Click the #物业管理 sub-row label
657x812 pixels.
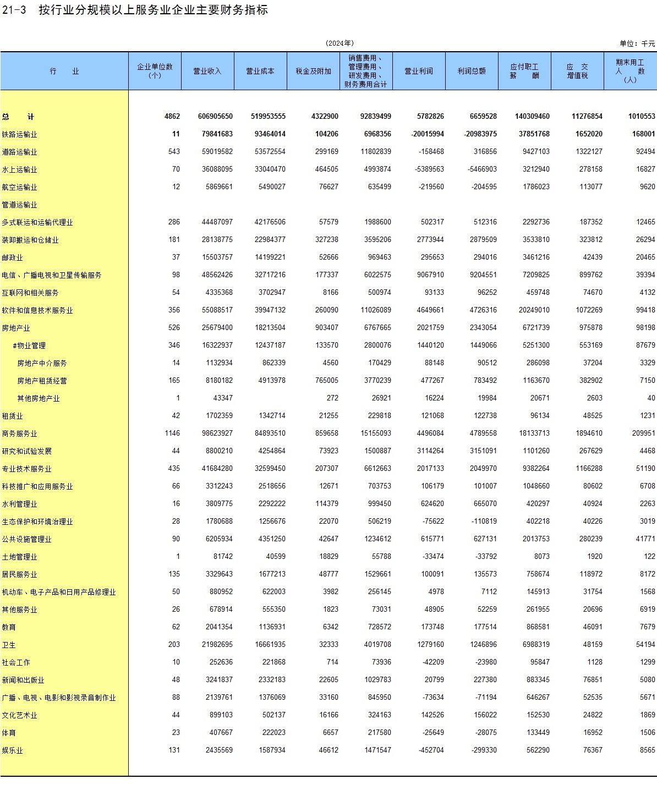pos(29,346)
